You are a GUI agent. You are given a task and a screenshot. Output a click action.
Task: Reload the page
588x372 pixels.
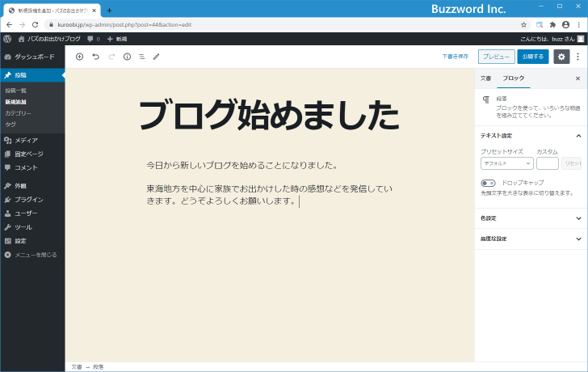coord(36,25)
